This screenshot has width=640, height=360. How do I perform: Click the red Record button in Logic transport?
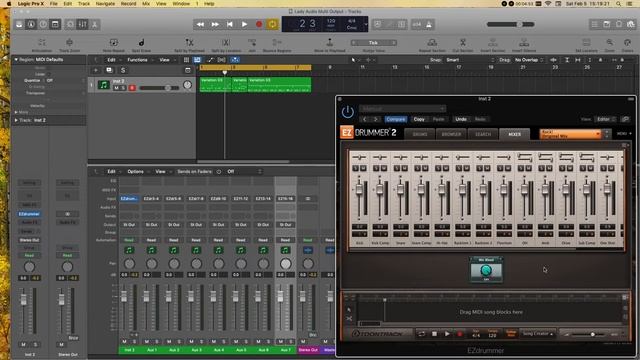coord(259,24)
